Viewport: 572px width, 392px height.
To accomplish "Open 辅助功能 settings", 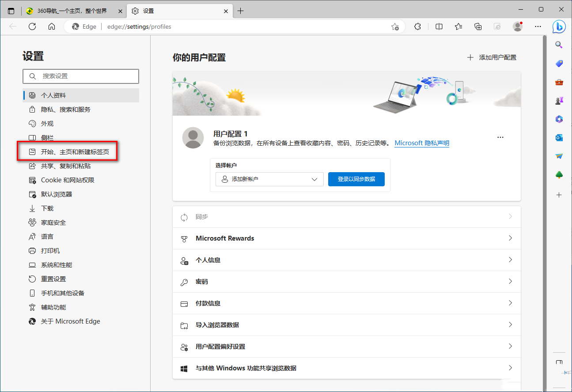I will point(81,307).
